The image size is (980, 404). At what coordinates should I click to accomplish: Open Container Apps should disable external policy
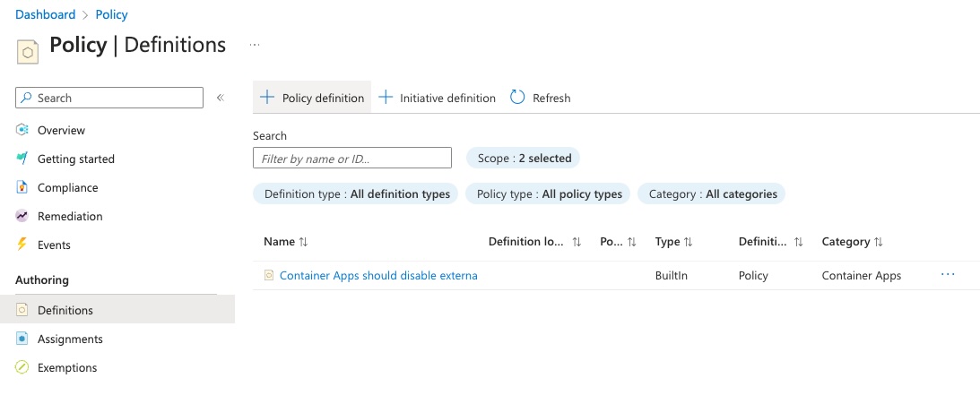point(378,275)
